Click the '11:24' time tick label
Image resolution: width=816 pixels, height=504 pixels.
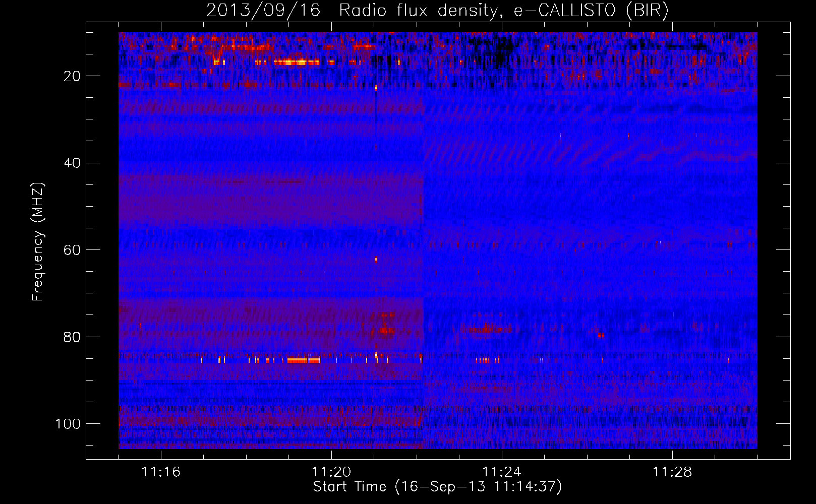pos(502,472)
